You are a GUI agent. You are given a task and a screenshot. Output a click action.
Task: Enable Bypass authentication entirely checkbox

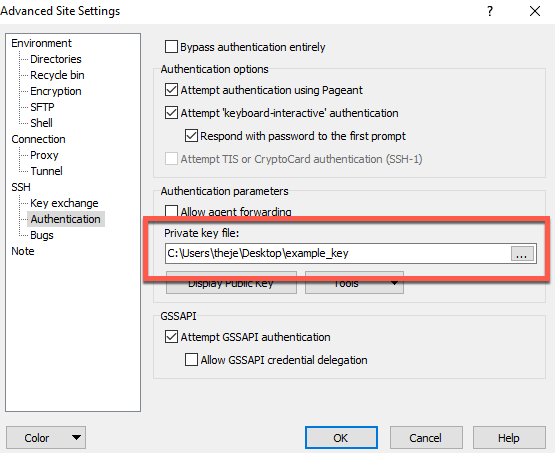(x=171, y=47)
